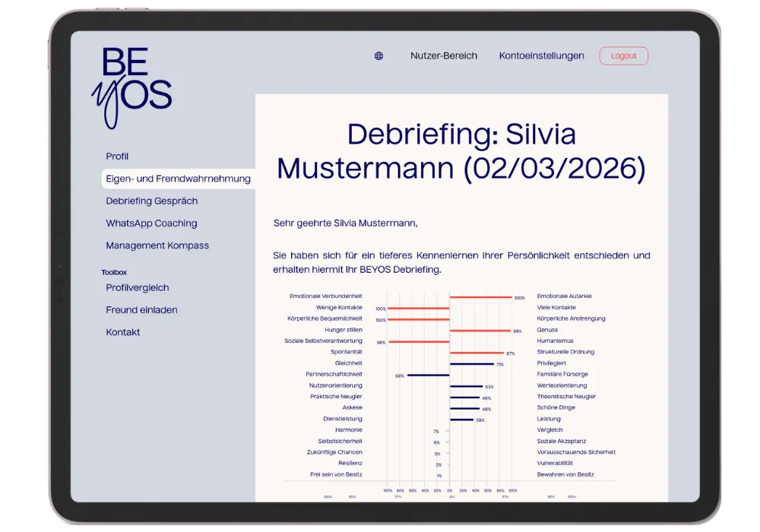760x532 pixels.
Task: Click the 'Werteorientierung' chart label
Action: pyautogui.click(x=562, y=385)
